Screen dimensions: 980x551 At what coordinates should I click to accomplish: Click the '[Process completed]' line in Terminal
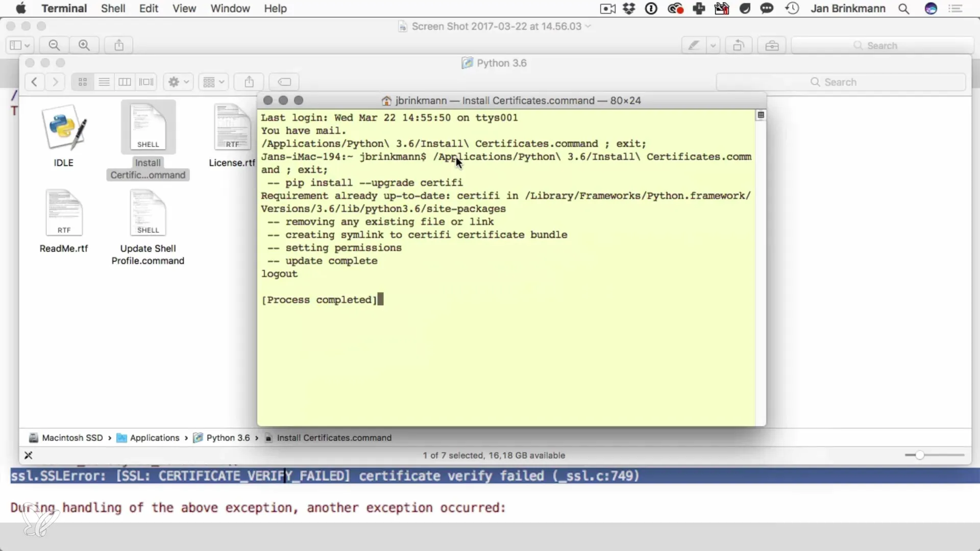click(x=320, y=299)
